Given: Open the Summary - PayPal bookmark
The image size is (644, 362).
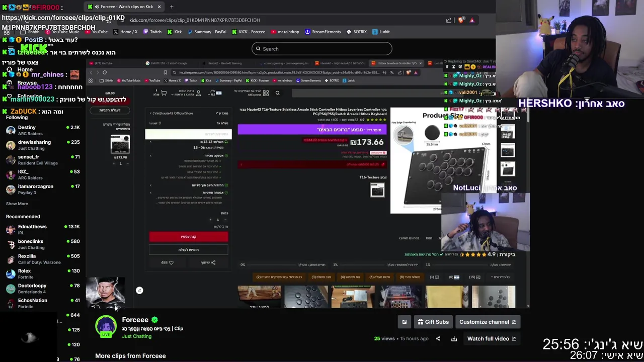Looking at the screenshot, I should 207,32.
